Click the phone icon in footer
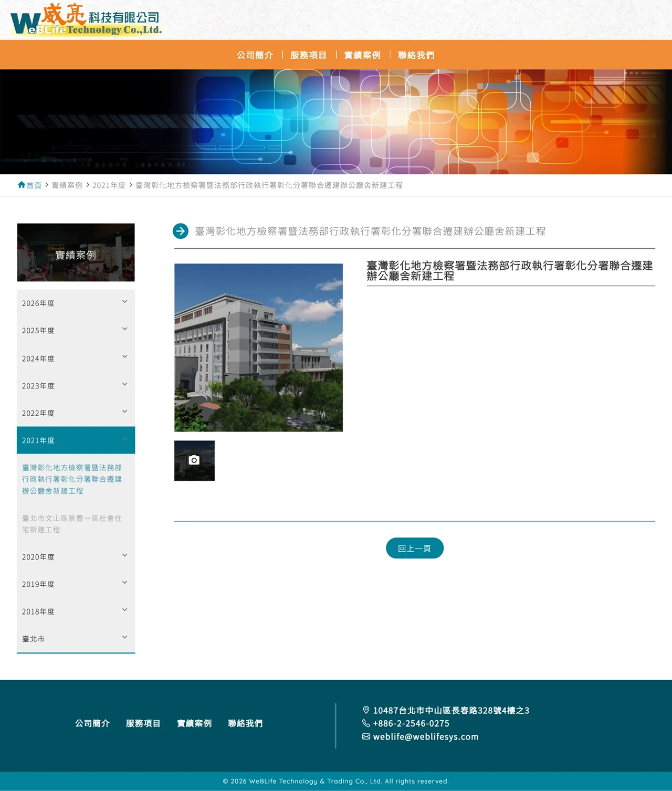The image size is (672, 791). tap(366, 723)
